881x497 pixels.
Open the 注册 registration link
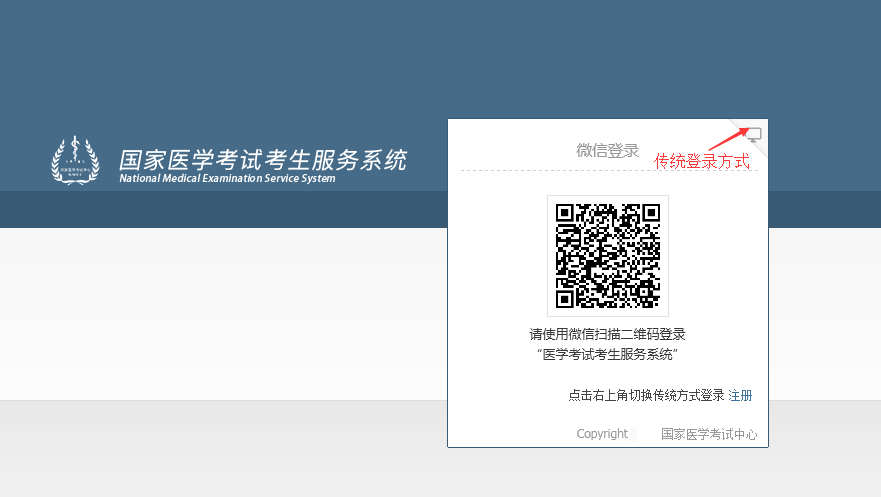[x=740, y=396]
